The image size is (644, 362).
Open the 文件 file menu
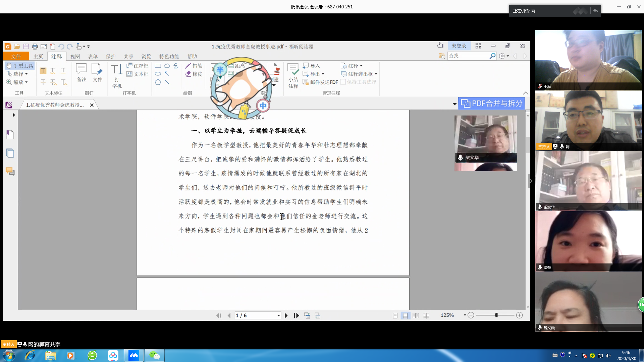pyautogui.click(x=16, y=56)
